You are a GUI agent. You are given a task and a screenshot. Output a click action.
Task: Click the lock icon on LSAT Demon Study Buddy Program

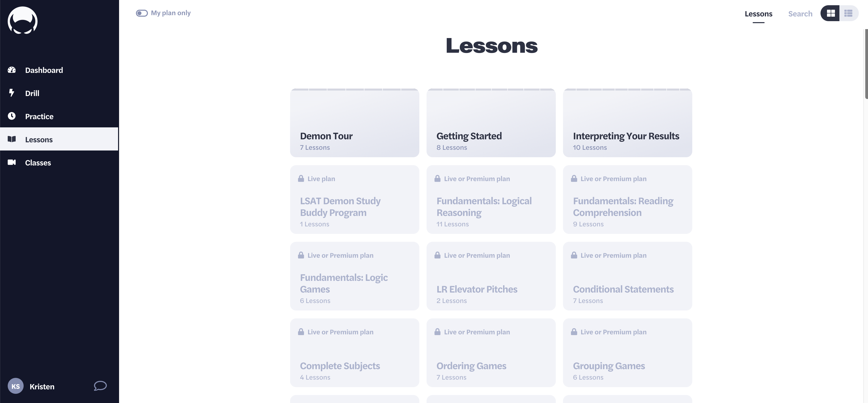pyautogui.click(x=301, y=178)
